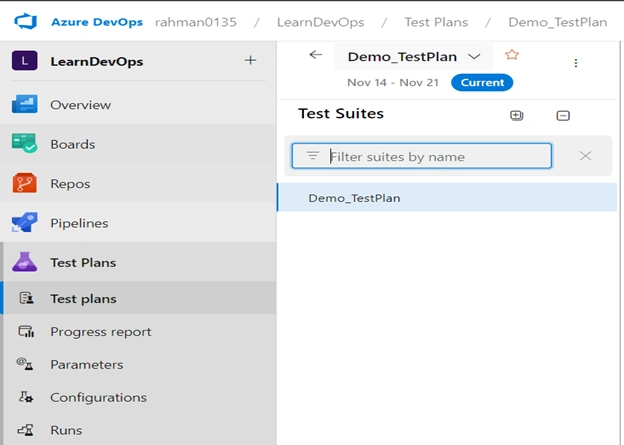624x445 pixels.
Task: Click the LearnDevOps project avatar icon
Action: tap(25, 61)
